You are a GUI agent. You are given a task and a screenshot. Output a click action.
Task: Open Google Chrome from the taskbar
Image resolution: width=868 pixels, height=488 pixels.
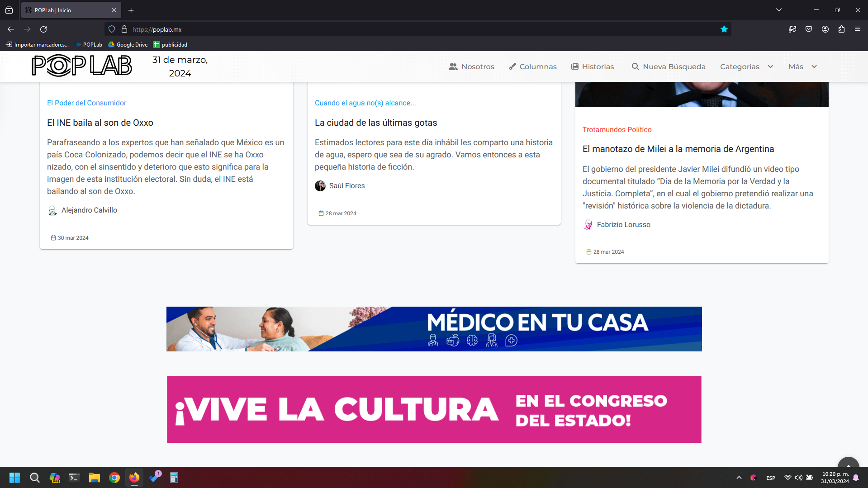coord(114,478)
